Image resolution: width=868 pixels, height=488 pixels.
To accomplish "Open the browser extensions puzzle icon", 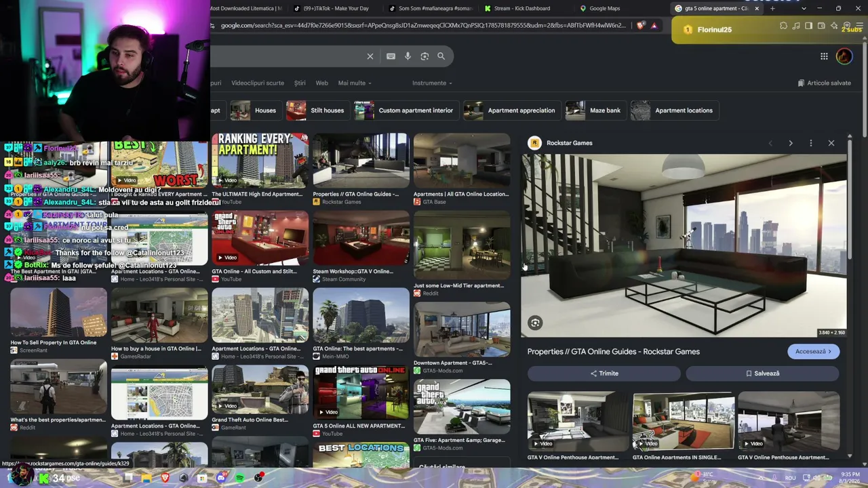I will click(x=783, y=26).
